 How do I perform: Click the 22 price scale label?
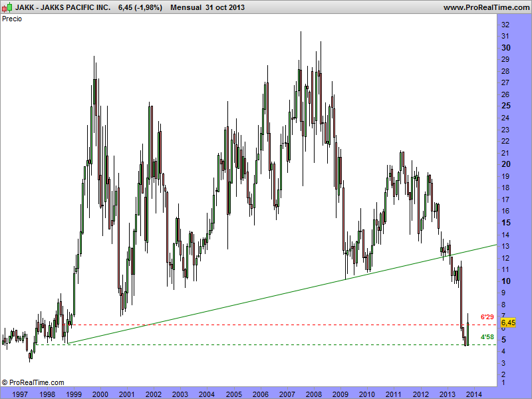[505, 141]
